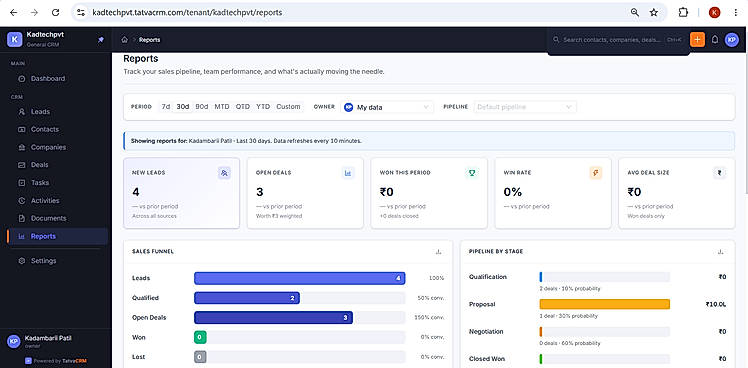
Task: Click the zoom magnifier icon in address bar
Action: 634,13
